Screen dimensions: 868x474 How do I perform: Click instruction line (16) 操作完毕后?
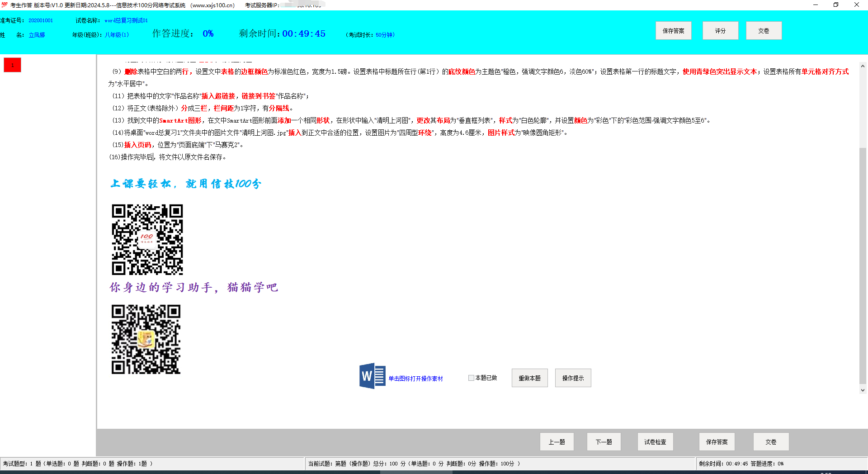pos(168,157)
